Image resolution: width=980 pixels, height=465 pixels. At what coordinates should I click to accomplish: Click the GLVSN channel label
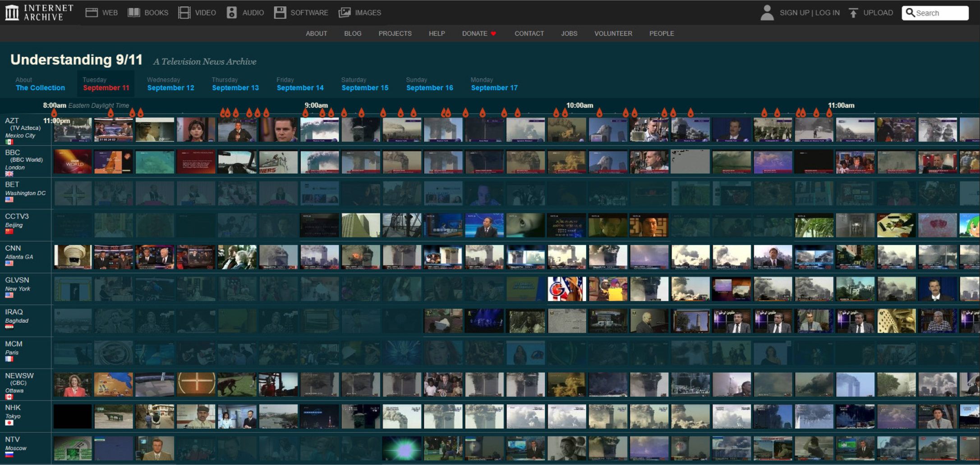click(x=17, y=280)
